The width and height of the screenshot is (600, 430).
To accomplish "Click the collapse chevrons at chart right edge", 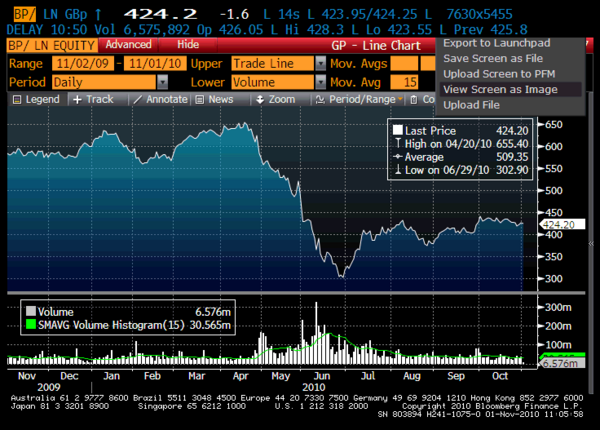I will click(591, 243).
